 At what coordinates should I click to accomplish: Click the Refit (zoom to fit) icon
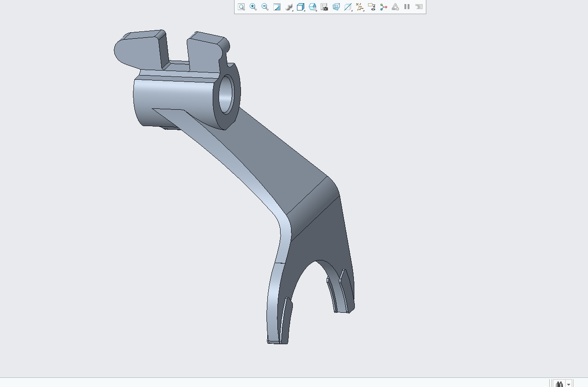241,7
